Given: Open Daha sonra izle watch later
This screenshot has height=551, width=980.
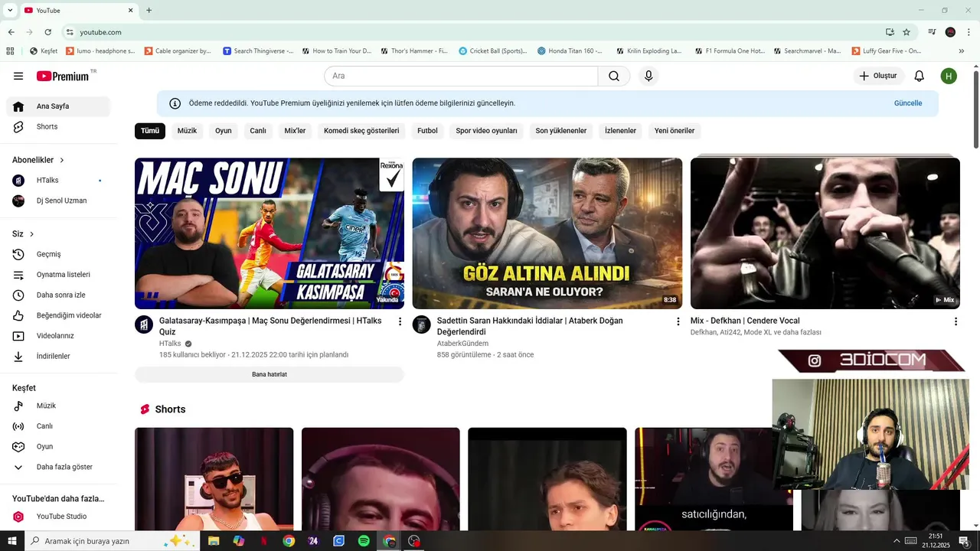Looking at the screenshot, I should [x=58, y=295].
